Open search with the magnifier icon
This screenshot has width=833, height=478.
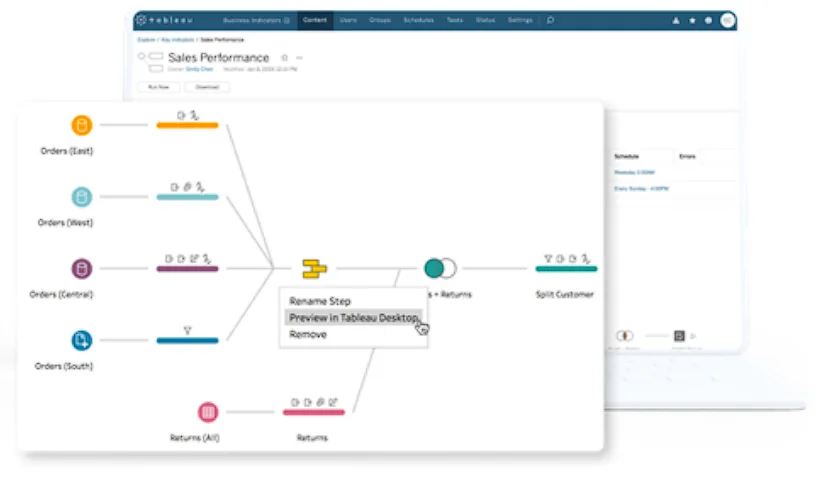click(550, 20)
